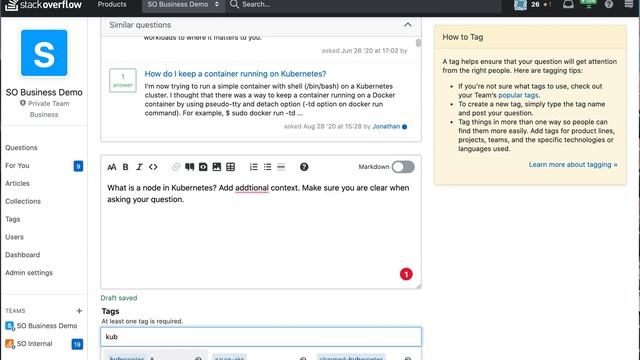Open Dashboard in the sidebar
640x360 pixels.
tap(22, 255)
